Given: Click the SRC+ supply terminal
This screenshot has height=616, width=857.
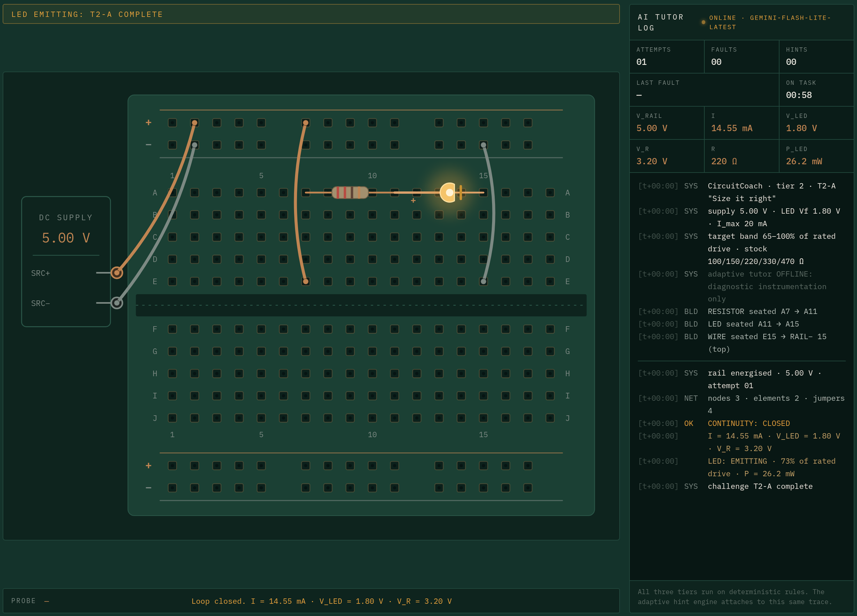Looking at the screenshot, I should (117, 273).
